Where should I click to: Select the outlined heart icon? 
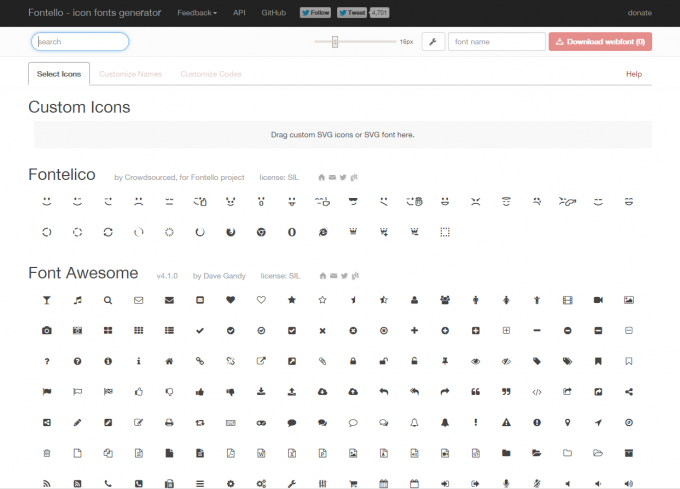pyautogui.click(x=261, y=300)
